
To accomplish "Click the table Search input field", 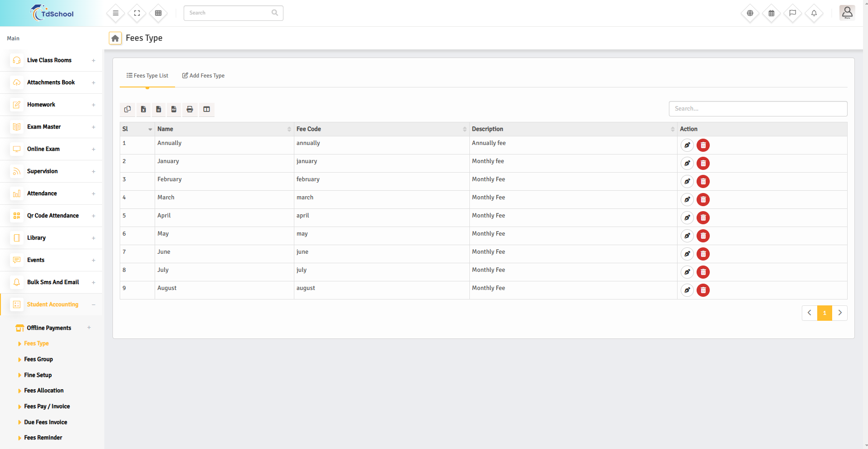I will tap(757, 109).
